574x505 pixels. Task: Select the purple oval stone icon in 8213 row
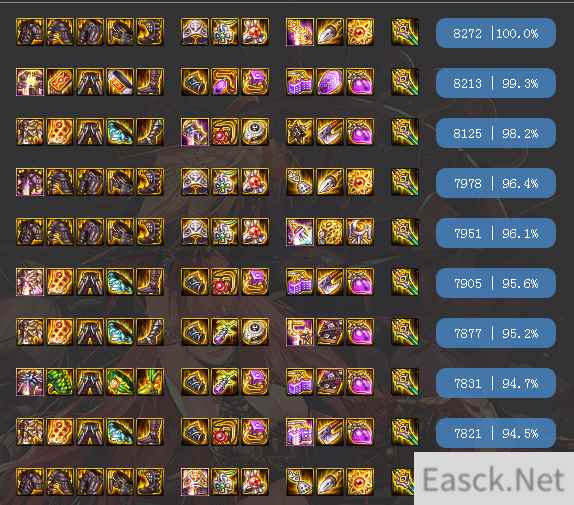click(x=330, y=82)
